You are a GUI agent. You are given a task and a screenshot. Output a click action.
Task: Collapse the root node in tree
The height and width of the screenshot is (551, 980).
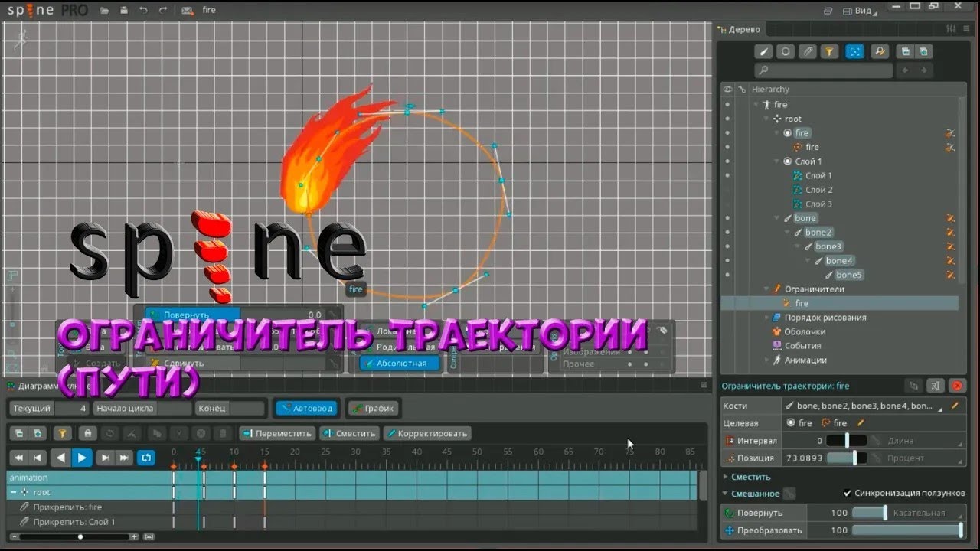[766, 119]
